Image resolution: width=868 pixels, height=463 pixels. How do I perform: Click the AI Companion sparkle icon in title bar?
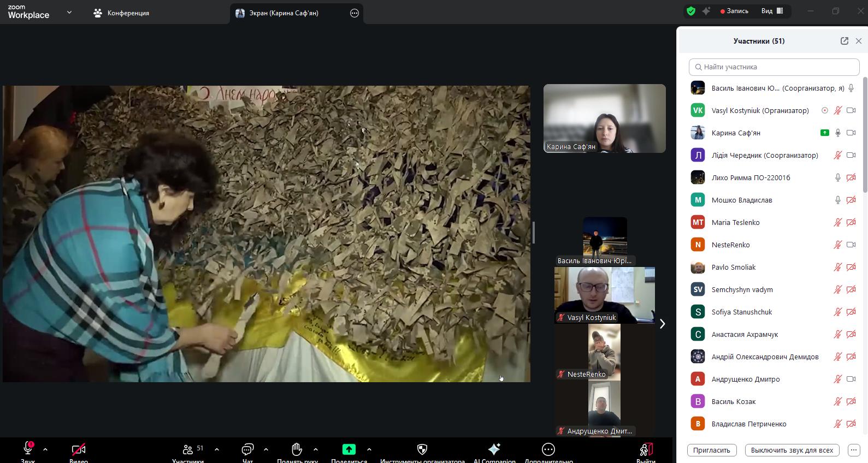coord(706,11)
